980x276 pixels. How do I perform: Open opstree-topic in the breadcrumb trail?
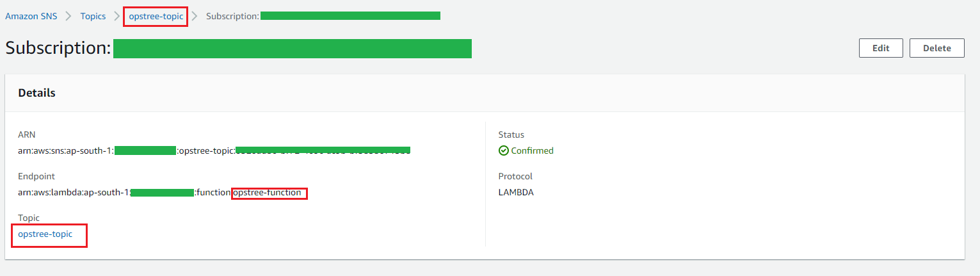point(156,16)
